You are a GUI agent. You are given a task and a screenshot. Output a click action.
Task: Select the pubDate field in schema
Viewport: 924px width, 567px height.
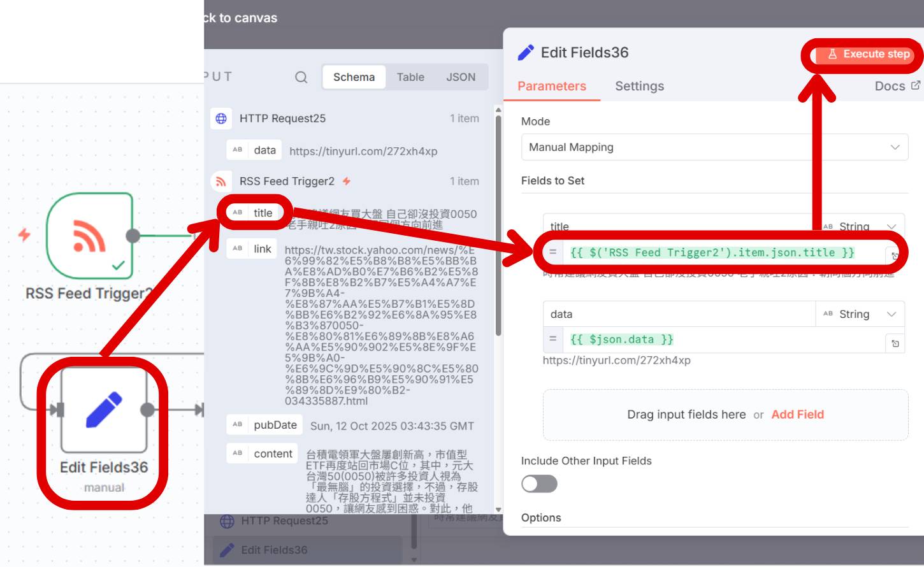tap(275, 425)
